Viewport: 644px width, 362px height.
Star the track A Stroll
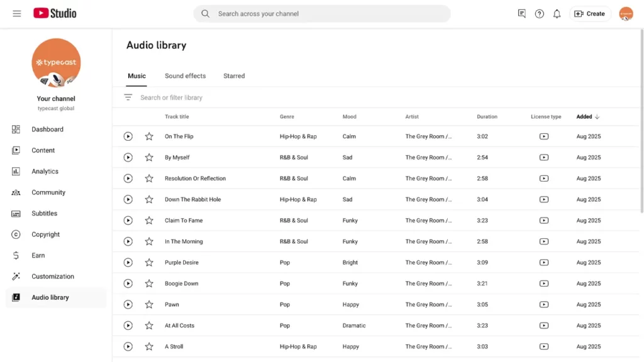tap(149, 346)
